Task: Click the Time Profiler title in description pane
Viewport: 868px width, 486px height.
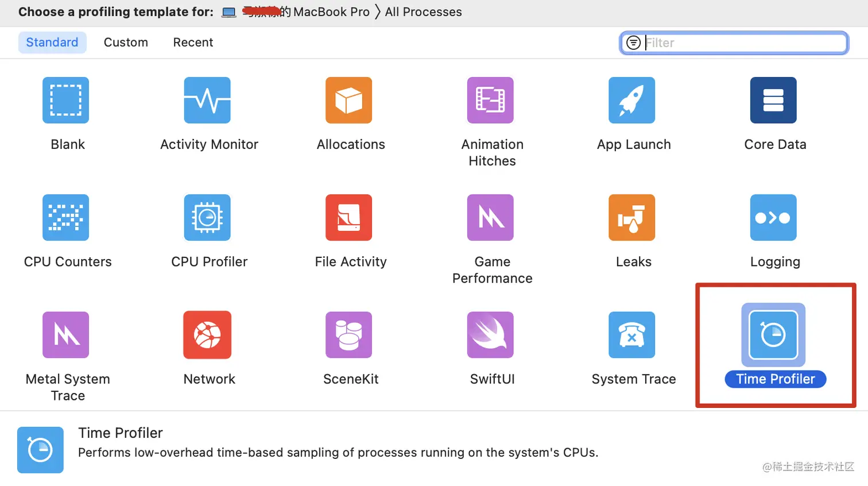Action: point(121,433)
